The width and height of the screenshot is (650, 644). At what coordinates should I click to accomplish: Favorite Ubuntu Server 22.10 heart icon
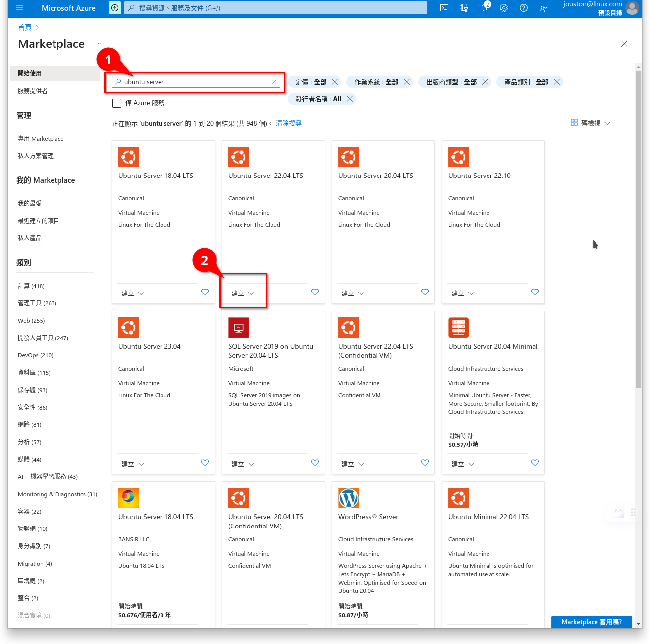click(x=535, y=292)
